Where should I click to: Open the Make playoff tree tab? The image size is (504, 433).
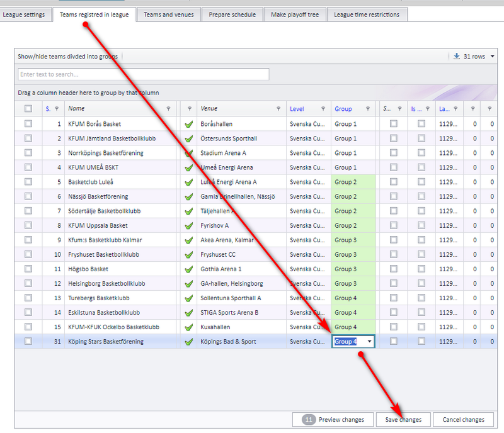pos(295,14)
